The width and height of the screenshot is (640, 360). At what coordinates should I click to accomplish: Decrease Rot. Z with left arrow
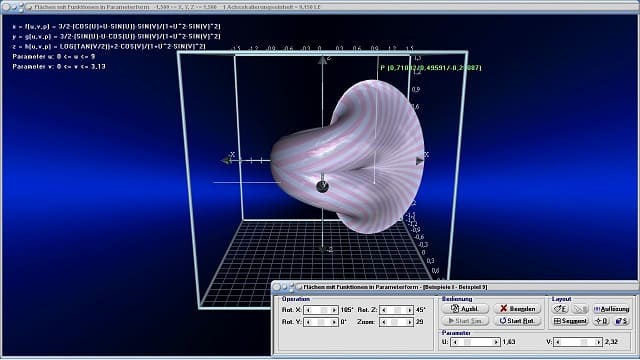click(x=384, y=310)
